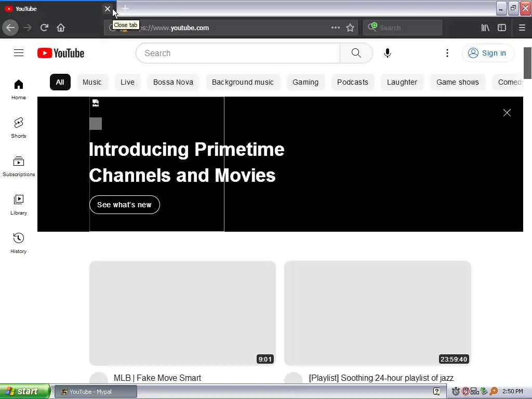Select the Bossa Nova filter chip
The image size is (532, 399).
tap(173, 82)
